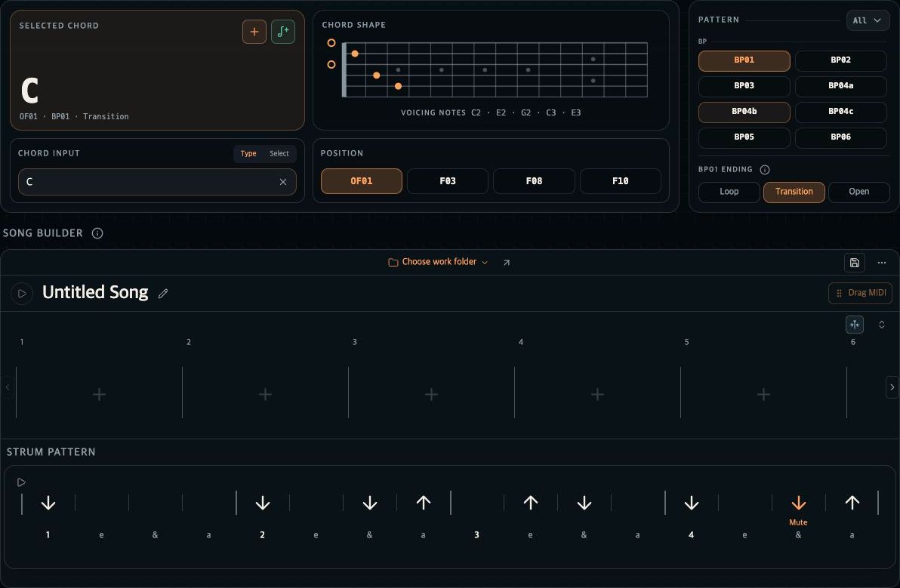900x588 pixels.
Task: Select pattern BP04b
Action: 744,112
